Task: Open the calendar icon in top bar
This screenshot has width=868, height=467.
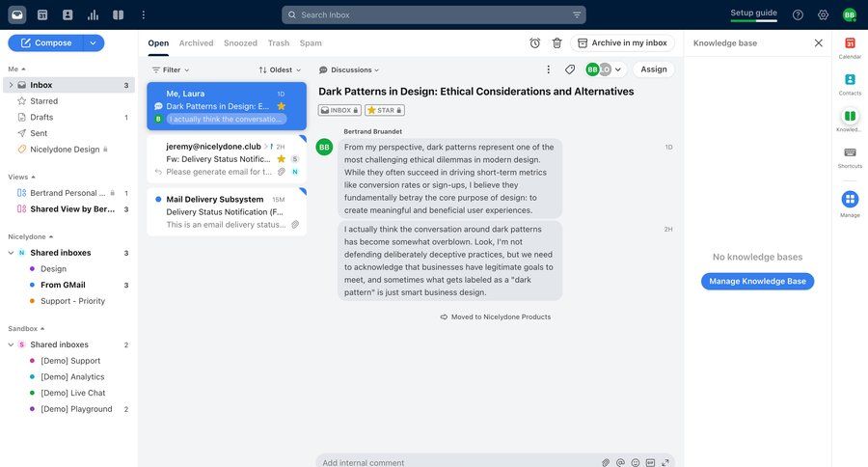Action: click(x=42, y=15)
